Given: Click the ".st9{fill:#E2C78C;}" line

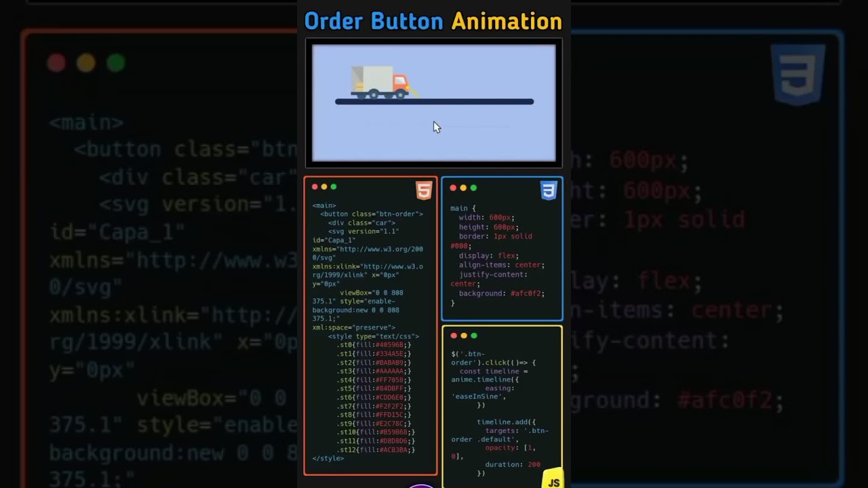Looking at the screenshot, I should click(x=374, y=424).
